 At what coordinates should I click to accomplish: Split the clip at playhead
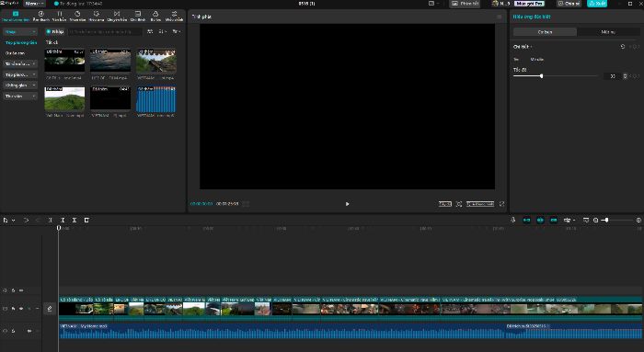point(50,221)
